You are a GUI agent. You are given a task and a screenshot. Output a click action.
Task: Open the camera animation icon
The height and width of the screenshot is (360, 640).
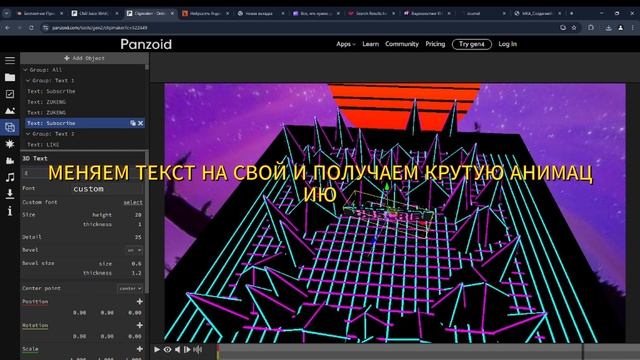coord(10,160)
